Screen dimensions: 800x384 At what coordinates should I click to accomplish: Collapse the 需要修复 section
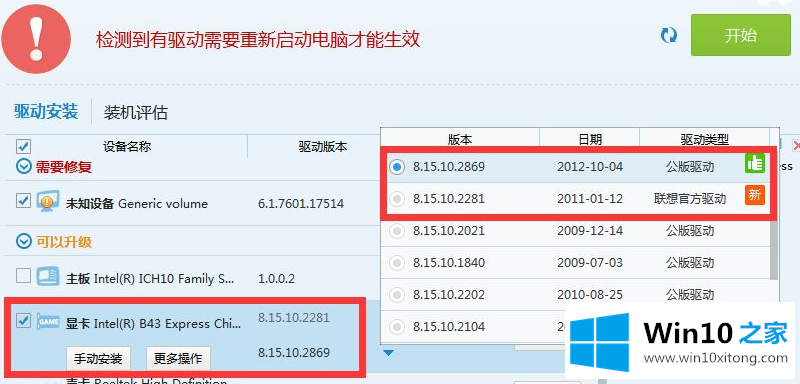pos(23,166)
